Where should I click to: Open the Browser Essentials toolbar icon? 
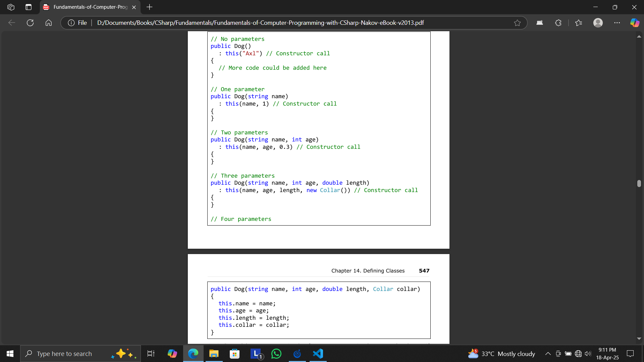[540, 23]
